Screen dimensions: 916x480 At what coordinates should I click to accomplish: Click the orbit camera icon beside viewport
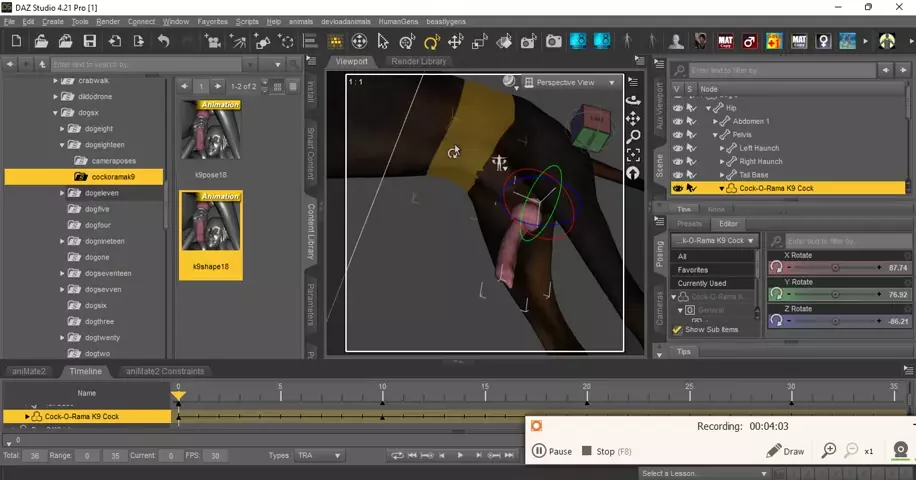pyautogui.click(x=633, y=100)
